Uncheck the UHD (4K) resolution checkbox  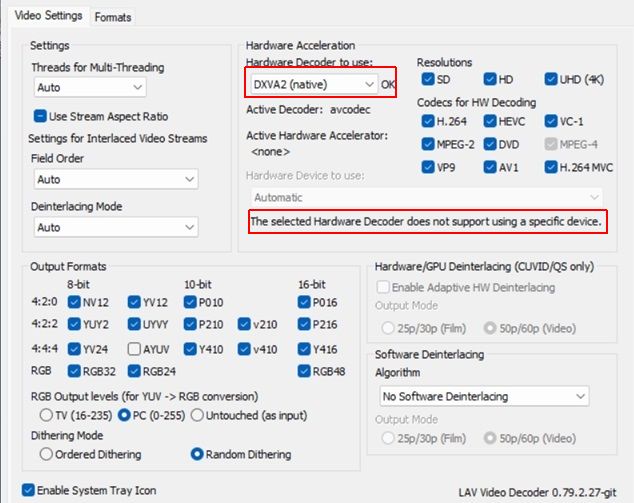click(552, 79)
